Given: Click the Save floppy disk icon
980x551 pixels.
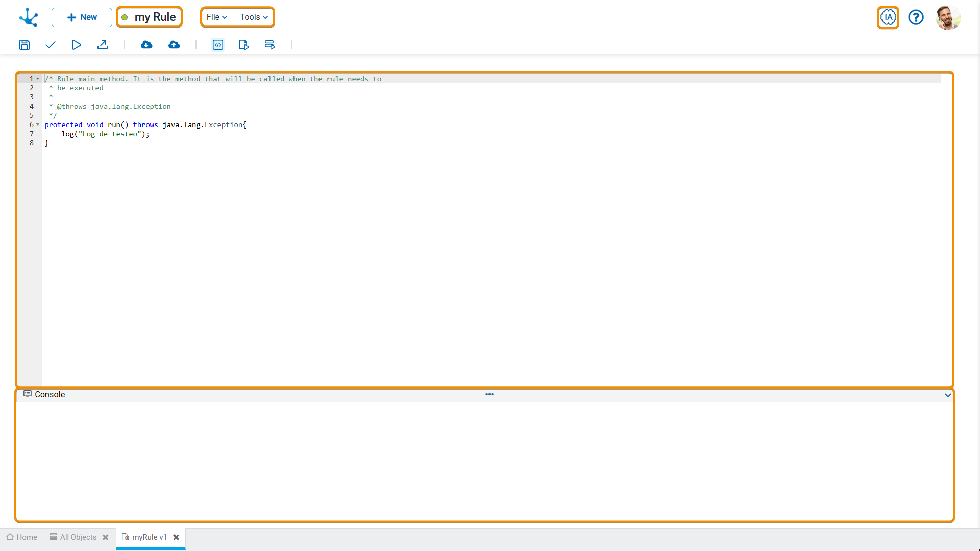Looking at the screenshot, I should pyautogui.click(x=24, y=45).
